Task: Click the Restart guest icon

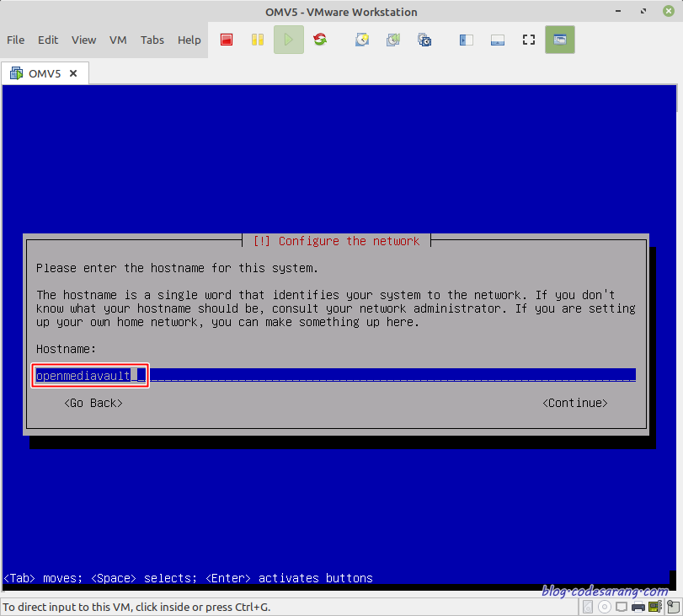Action: click(x=320, y=40)
